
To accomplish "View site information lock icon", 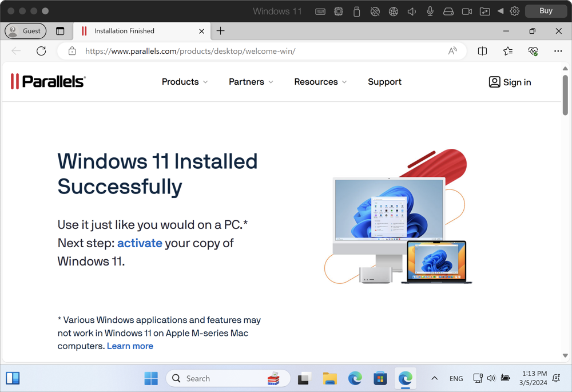I will (72, 51).
